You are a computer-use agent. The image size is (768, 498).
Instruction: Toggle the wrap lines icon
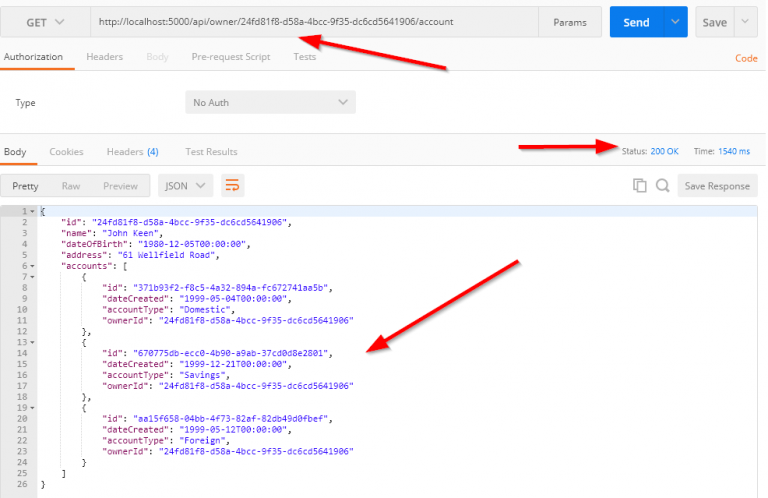[232, 185]
